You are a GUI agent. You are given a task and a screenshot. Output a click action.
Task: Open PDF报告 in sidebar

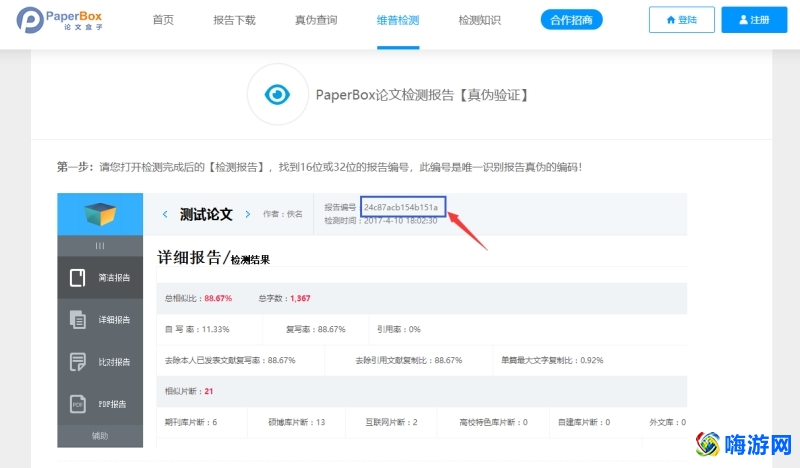coord(100,404)
